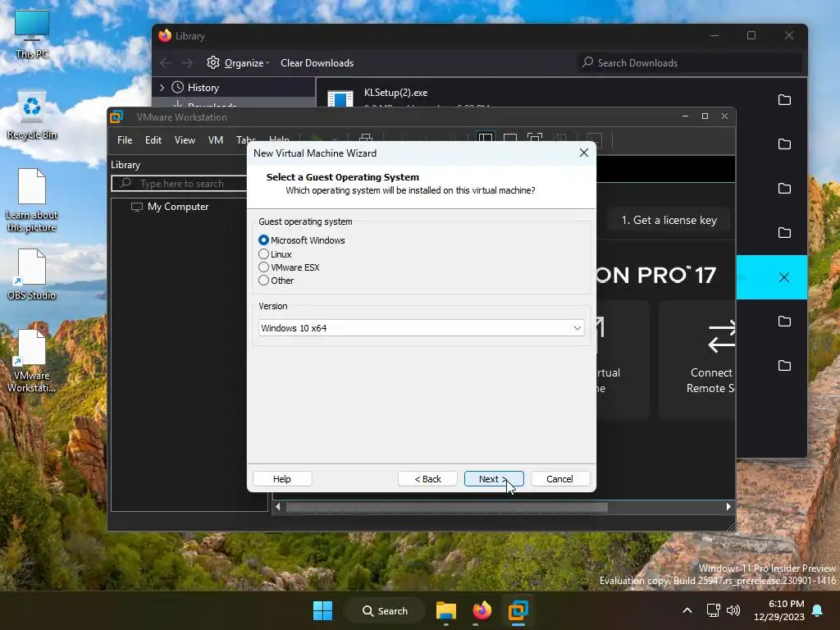Open Windows Start menu
Image resolution: width=840 pixels, height=630 pixels.
(322, 610)
